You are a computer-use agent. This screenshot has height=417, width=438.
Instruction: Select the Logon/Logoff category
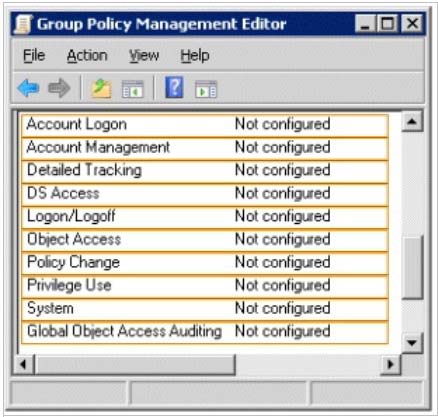pyautogui.click(x=205, y=217)
